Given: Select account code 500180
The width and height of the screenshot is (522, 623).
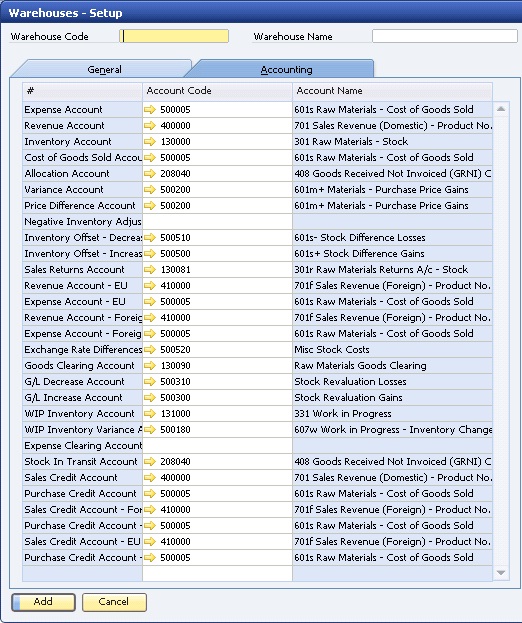Looking at the screenshot, I should (175, 430).
